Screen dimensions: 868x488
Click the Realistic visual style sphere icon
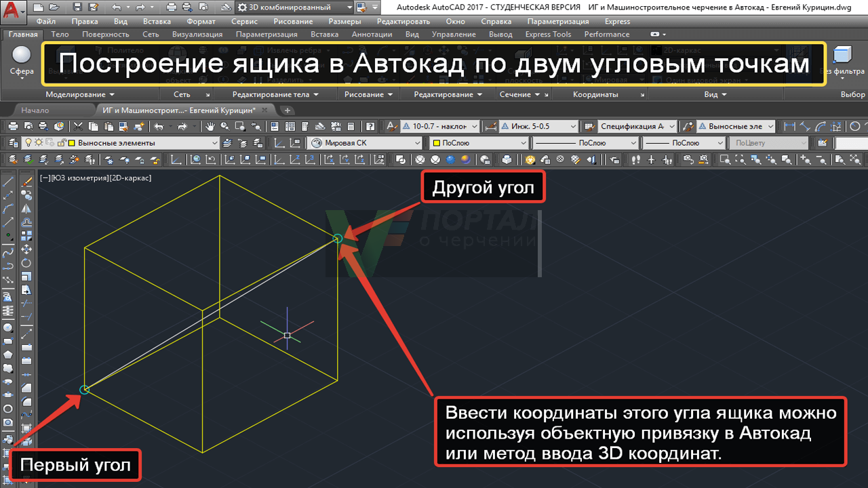point(450,160)
